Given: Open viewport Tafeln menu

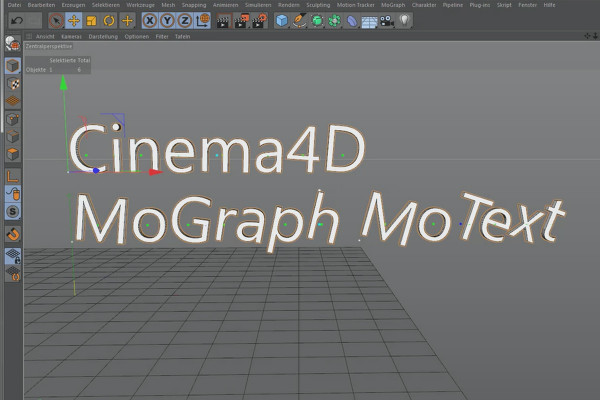Looking at the screenshot, I should tap(182, 37).
